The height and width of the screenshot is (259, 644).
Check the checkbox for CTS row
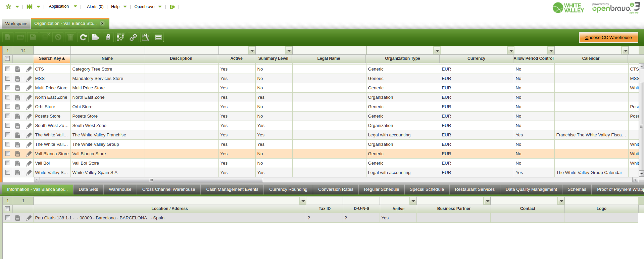click(8, 69)
